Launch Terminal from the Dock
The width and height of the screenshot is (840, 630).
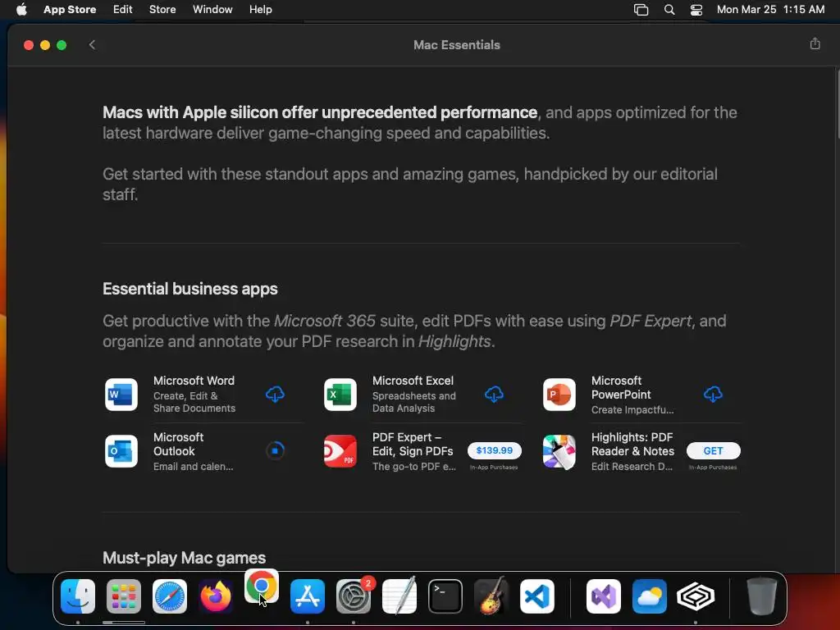pyautogui.click(x=445, y=596)
